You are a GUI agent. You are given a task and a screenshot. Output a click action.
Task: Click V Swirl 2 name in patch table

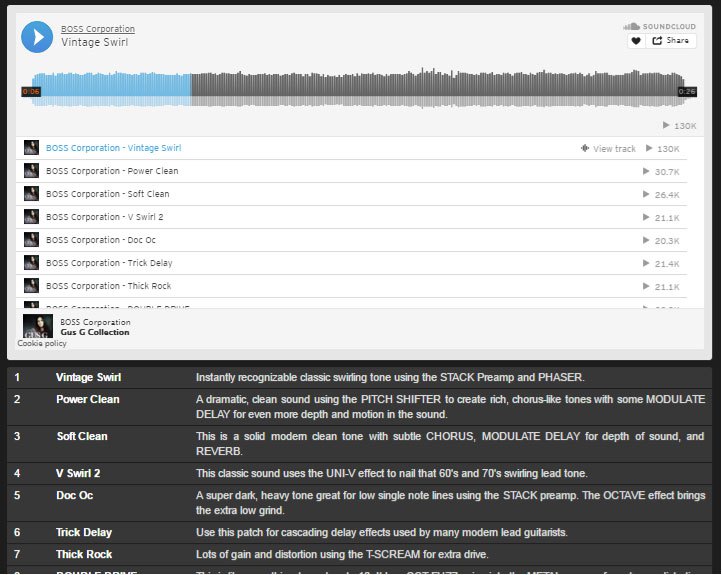(x=78, y=473)
